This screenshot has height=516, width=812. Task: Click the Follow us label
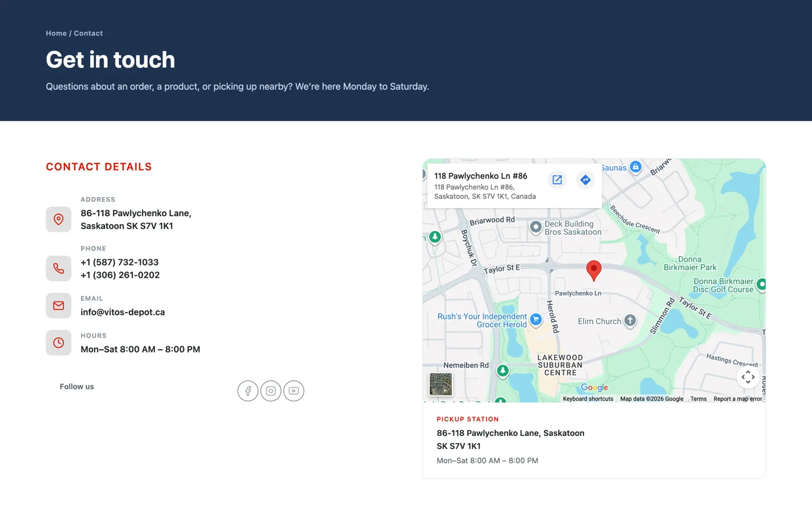77,387
